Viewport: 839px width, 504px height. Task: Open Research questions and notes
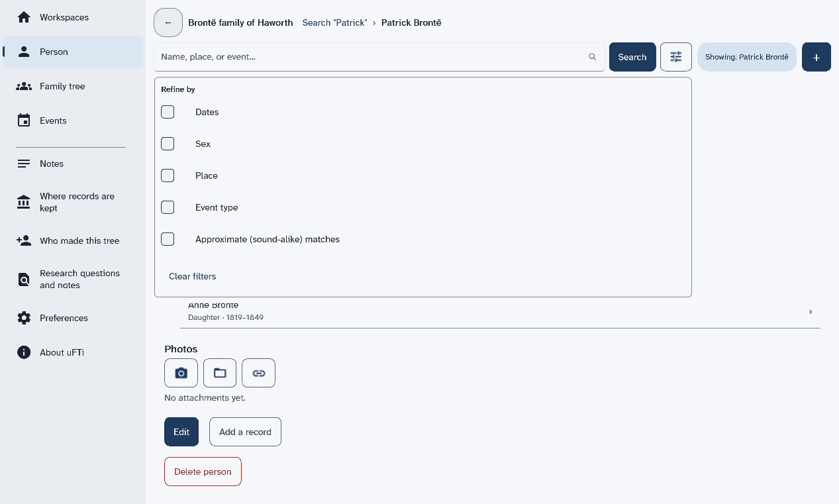pyautogui.click(x=73, y=279)
